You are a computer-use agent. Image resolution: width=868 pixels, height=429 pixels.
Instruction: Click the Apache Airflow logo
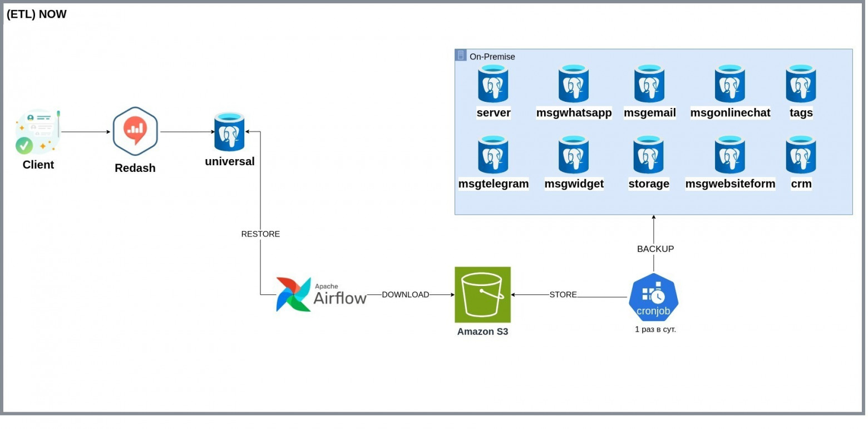[322, 294]
